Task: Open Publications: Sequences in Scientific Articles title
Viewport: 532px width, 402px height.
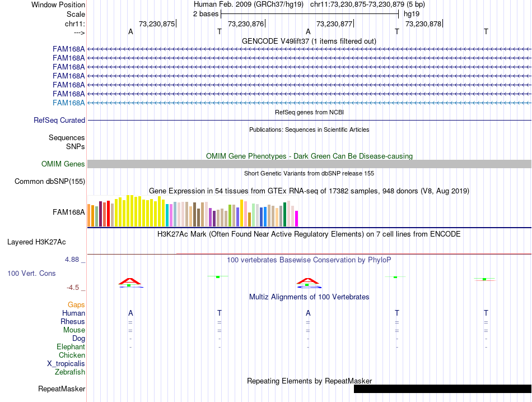Action: [309, 130]
